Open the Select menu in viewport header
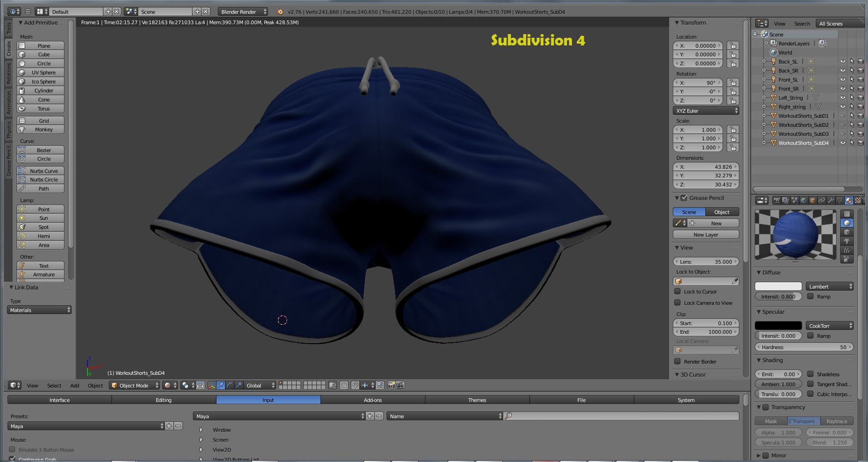Image resolution: width=868 pixels, height=462 pixels. [x=54, y=385]
